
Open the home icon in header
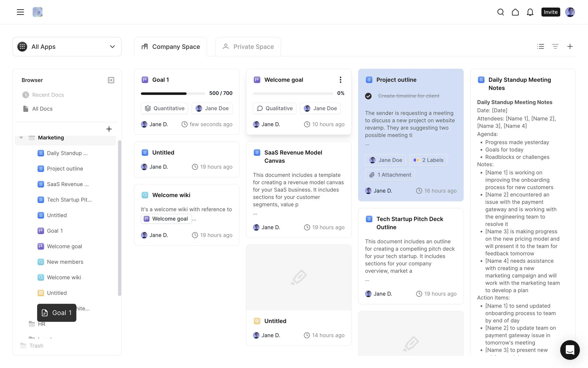point(515,12)
